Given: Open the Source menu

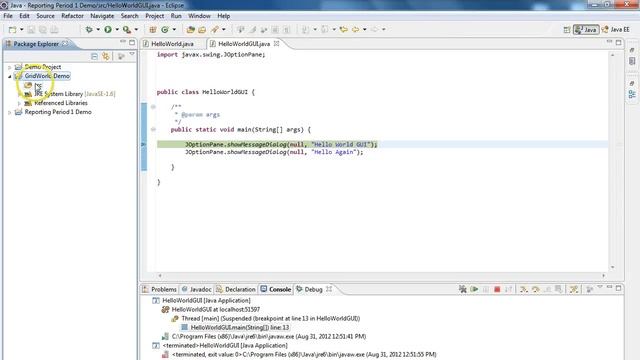Looking at the screenshot, I should coord(45,16).
